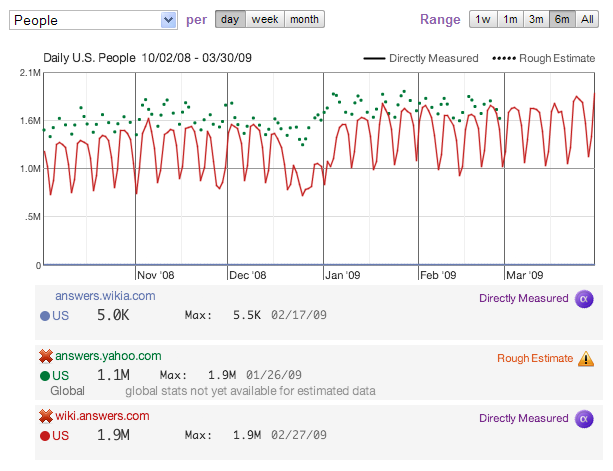613x471 pixels.
Task: Set range to 3m
Action: click(x=536, y=19)
